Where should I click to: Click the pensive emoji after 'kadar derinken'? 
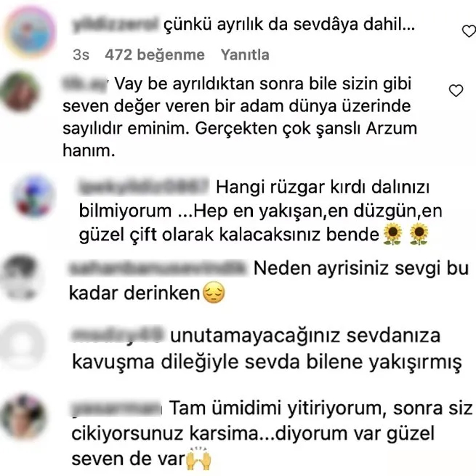point(214,293)
